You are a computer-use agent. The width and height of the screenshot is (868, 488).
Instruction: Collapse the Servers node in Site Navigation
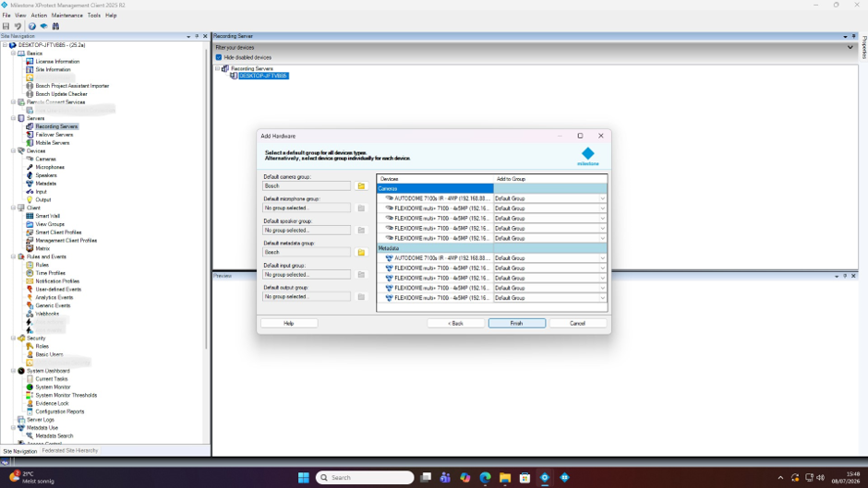point(13,118)
